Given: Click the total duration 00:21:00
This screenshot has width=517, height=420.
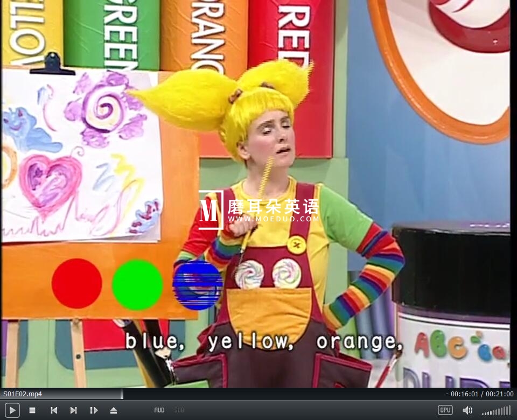Looking at the screenshot, I should click(x=499, y=394).
